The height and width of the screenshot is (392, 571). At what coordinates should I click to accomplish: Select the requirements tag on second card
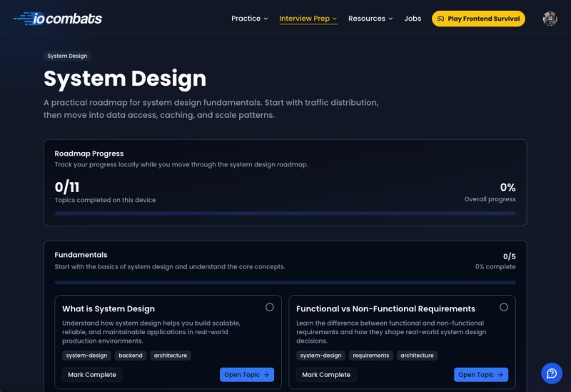pos(370,355)
